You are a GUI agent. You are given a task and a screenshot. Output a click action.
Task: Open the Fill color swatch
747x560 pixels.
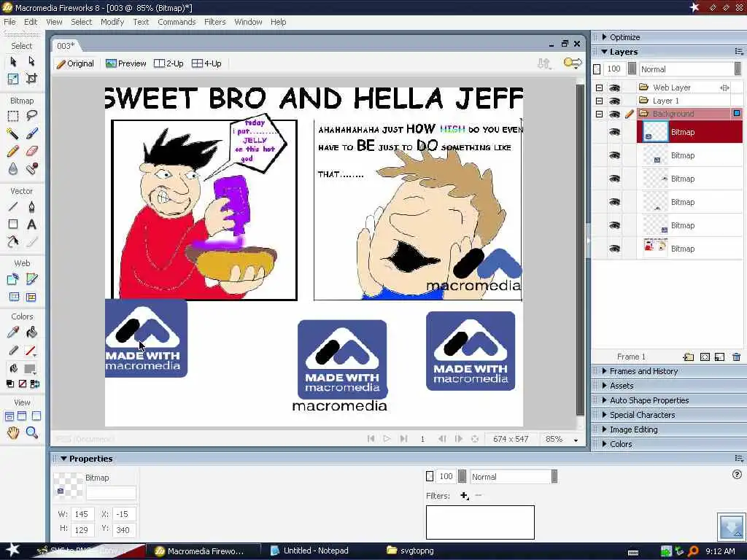pos(29,368)
